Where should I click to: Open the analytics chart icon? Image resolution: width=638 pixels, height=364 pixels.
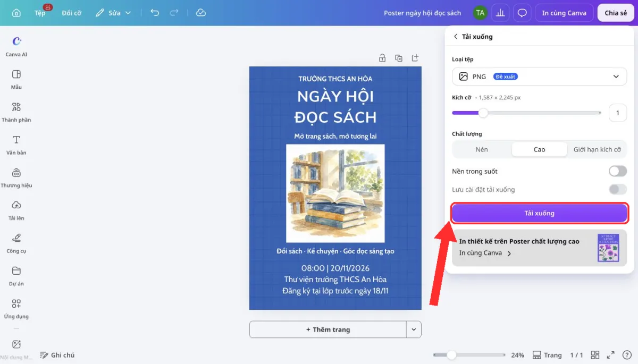(500, 13)
